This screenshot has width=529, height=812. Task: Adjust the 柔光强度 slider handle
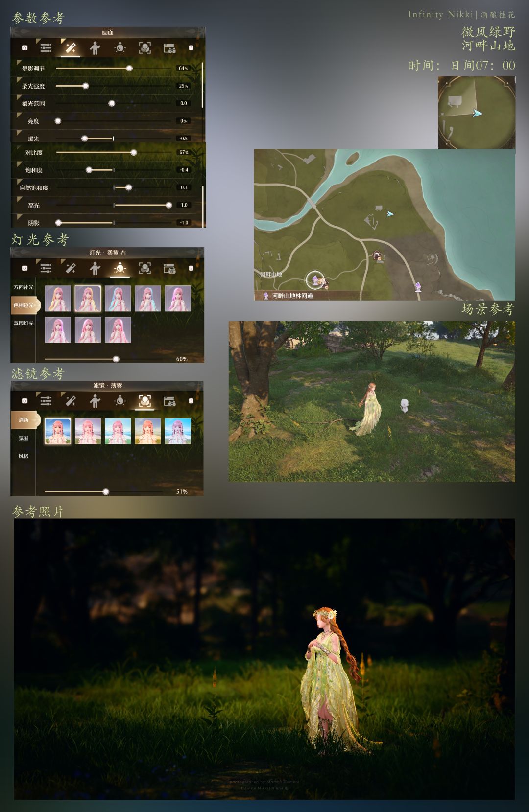[85, 86]
